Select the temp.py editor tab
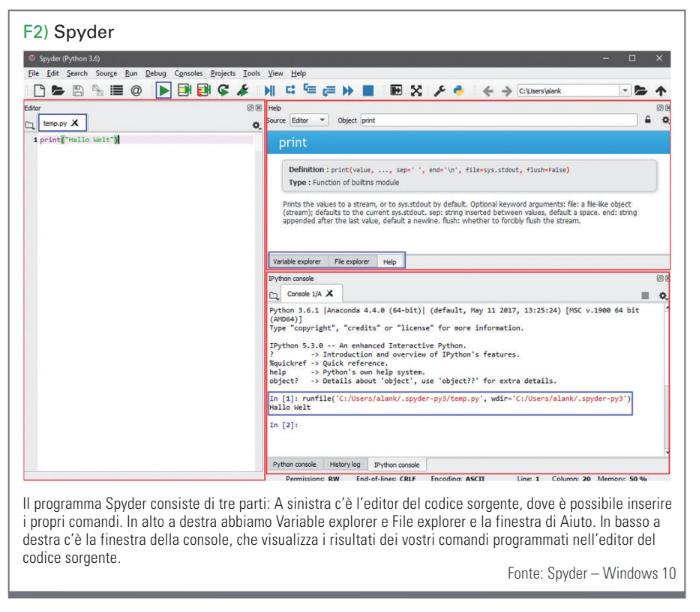700x612 pixels. 55,123
